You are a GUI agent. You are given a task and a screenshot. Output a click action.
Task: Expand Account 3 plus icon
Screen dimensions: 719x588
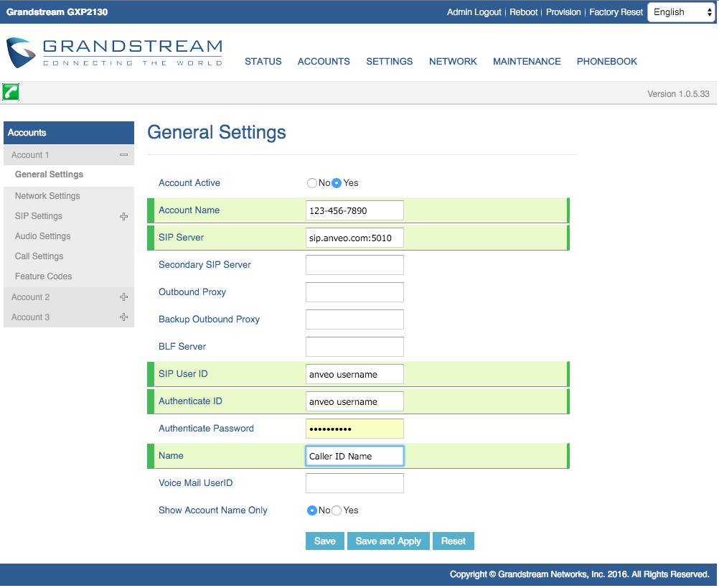pyautogui.click(x=123, y=317)
